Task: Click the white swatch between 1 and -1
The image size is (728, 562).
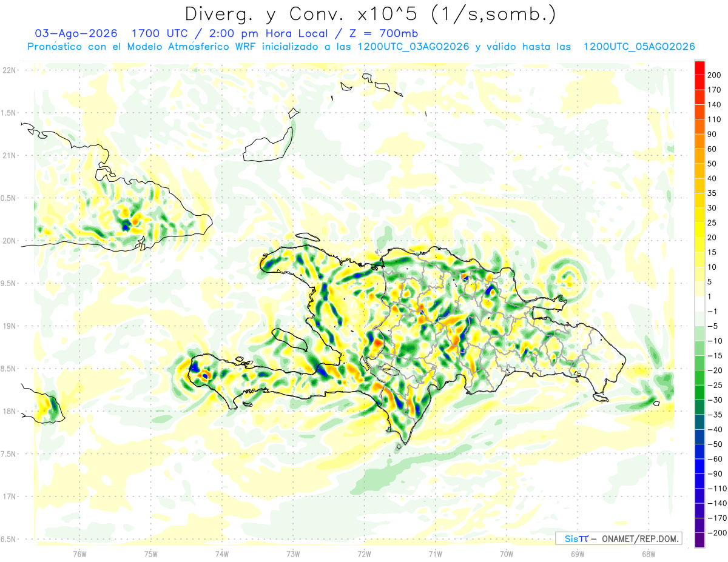Action: (699, 304)
